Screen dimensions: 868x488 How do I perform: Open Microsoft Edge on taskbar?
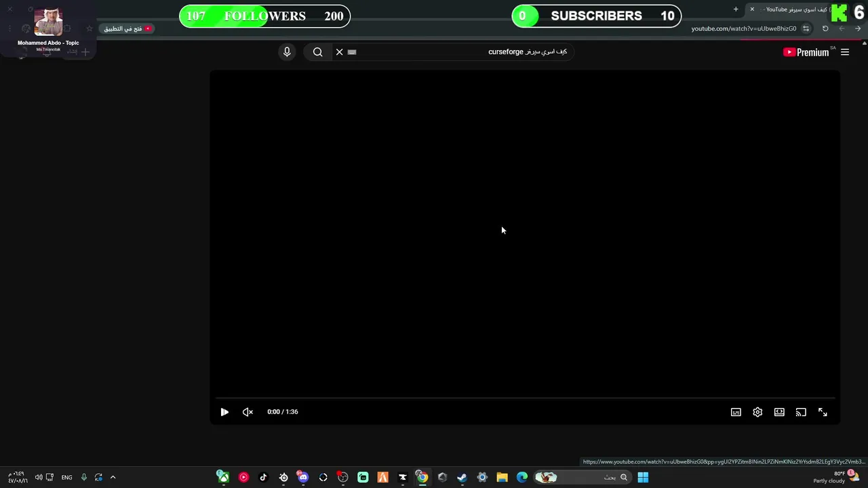(521, 477)
